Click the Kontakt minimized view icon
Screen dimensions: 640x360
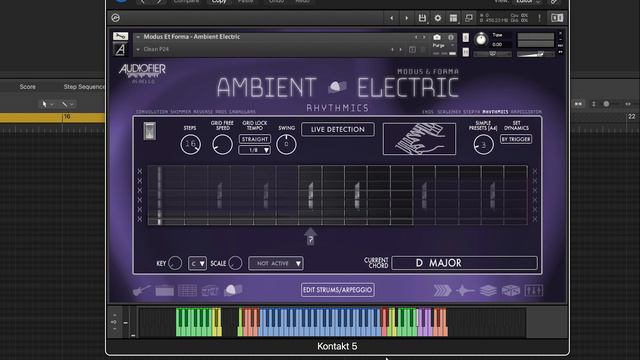[x=469, y=18]
